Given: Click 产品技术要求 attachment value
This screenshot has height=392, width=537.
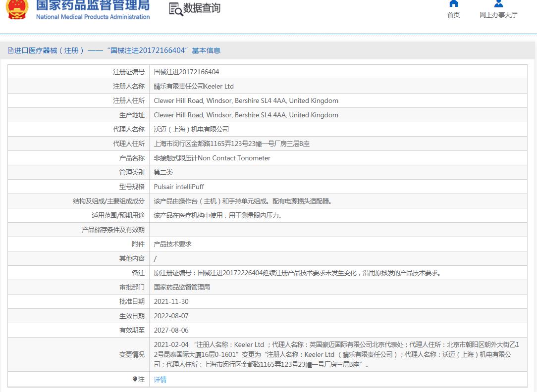Looking at the screenshot, I should [x=172, y=244].
